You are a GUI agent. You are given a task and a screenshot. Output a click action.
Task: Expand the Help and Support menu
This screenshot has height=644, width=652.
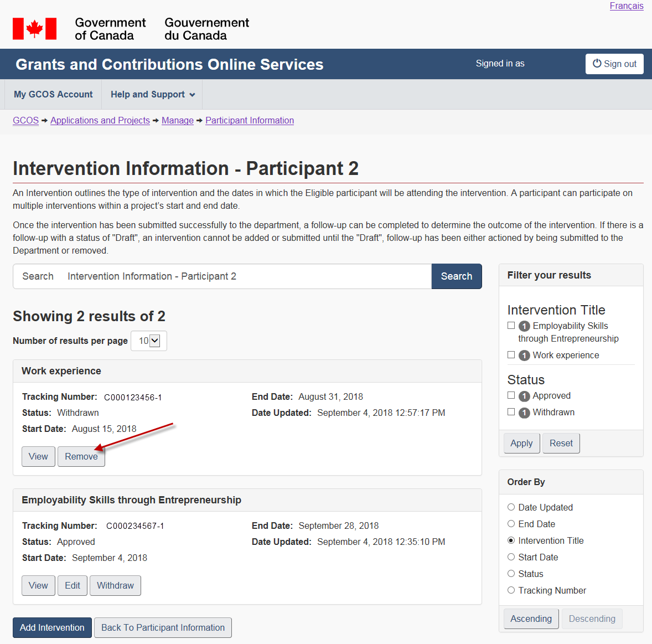(x=152, y=95)
